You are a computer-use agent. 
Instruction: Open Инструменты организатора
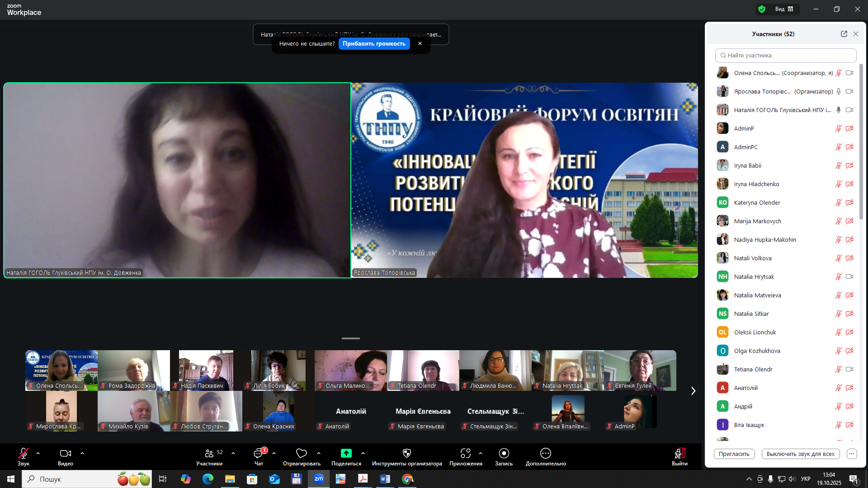tap(406, 454)
